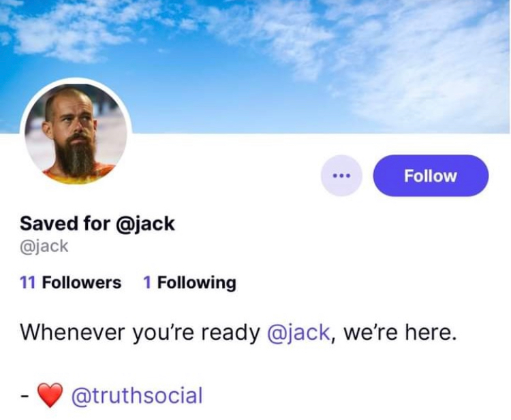Image resolution: width=511 pixels, height=420 pixels.
Task: Select the display name Saved for @jack
Action: (97, 223)
